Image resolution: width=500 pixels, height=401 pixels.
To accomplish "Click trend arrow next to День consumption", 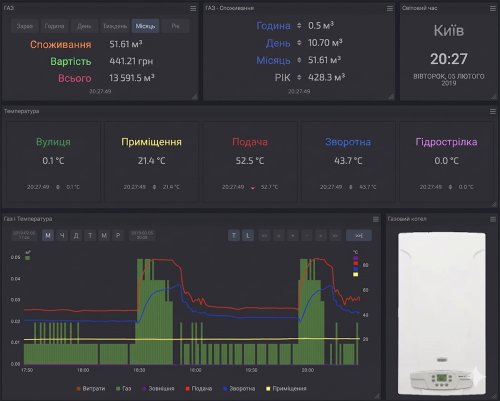I will coord(299,43).
